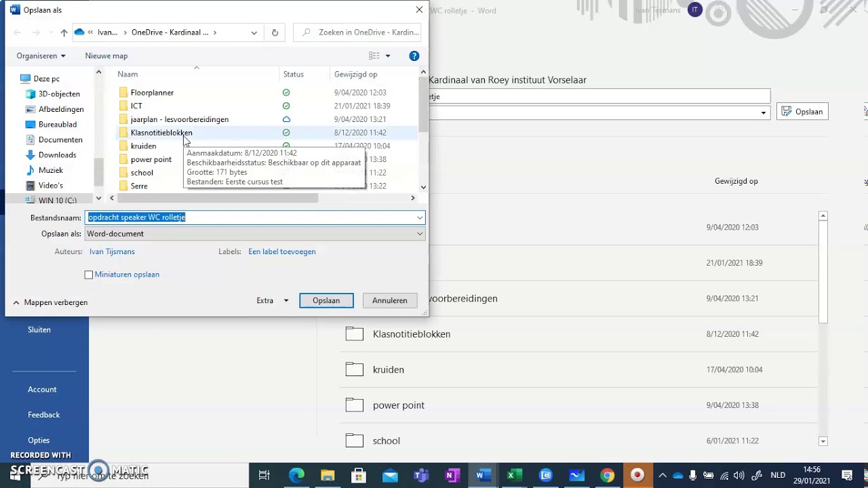Viewport: 868px width, 488px height.
Task: Open Excel from the taskbar
Action: click(x=515, y=475)
